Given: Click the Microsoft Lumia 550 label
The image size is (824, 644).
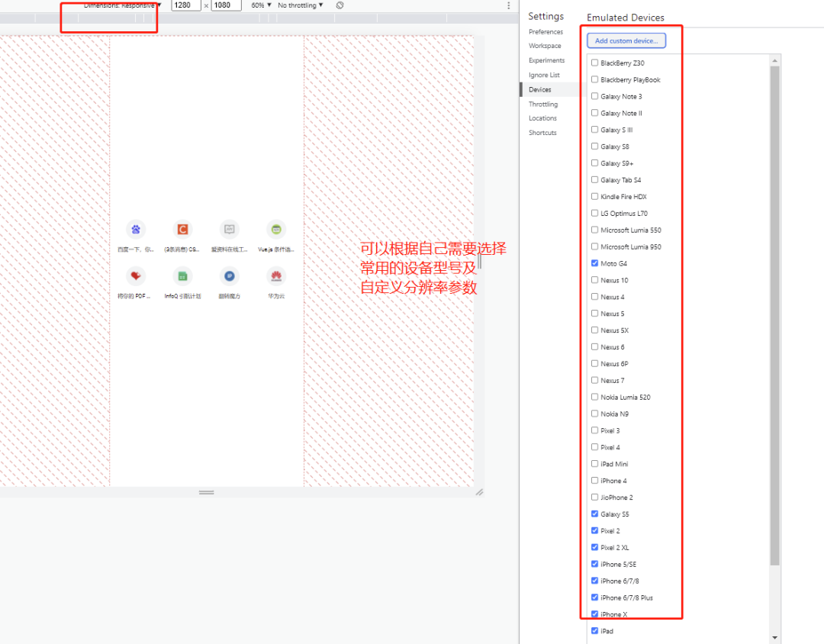Looking at the screenshot, I should click(x=631, y=230).
